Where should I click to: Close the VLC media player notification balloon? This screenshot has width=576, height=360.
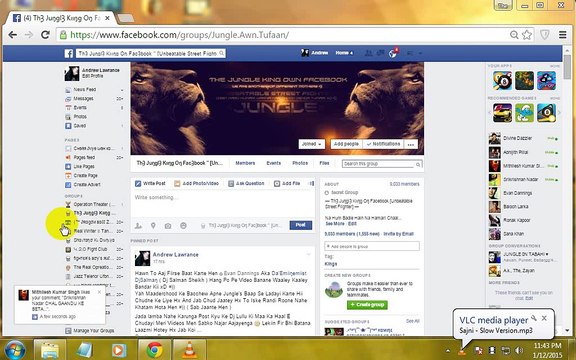pyautogui.click(x=544, y=318)
